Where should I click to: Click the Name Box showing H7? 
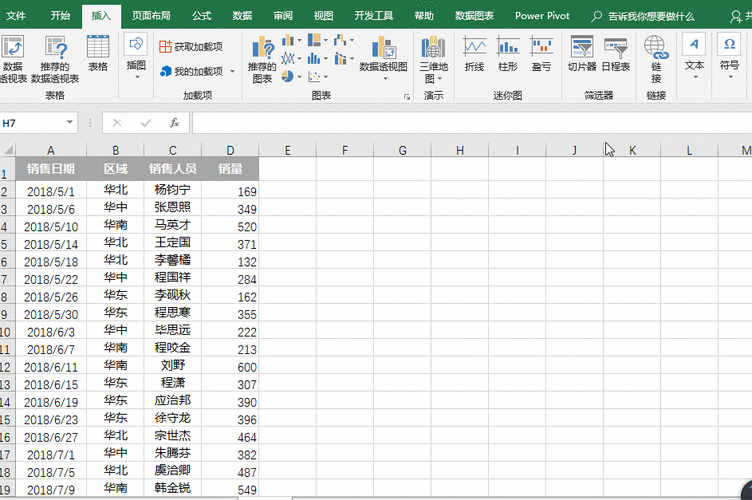(x=33, y=123)
